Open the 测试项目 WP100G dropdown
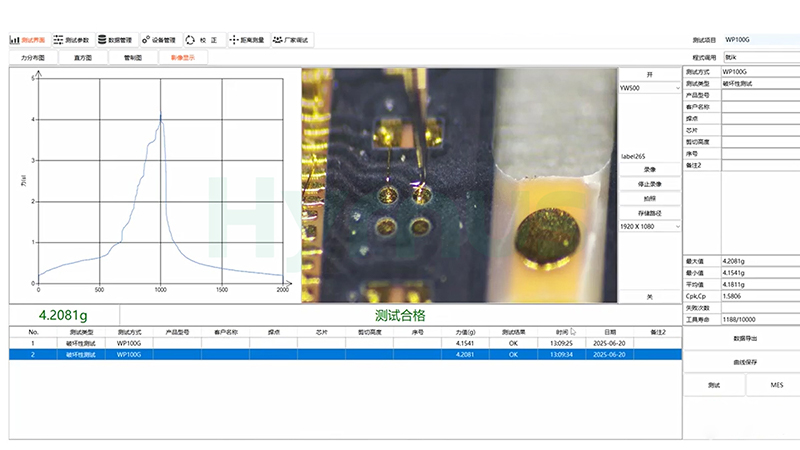800x450 pixels. [x=761, y=40]
